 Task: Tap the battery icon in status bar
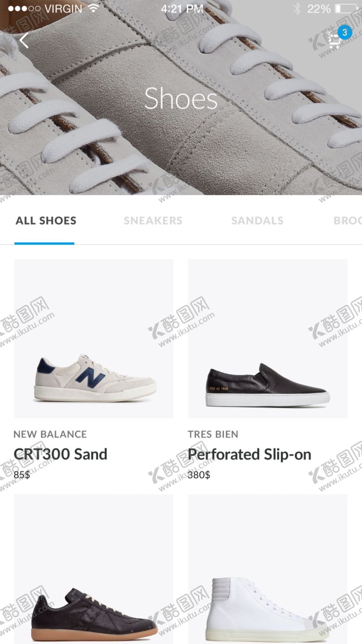pyautogui.click(x=346, y=8)
